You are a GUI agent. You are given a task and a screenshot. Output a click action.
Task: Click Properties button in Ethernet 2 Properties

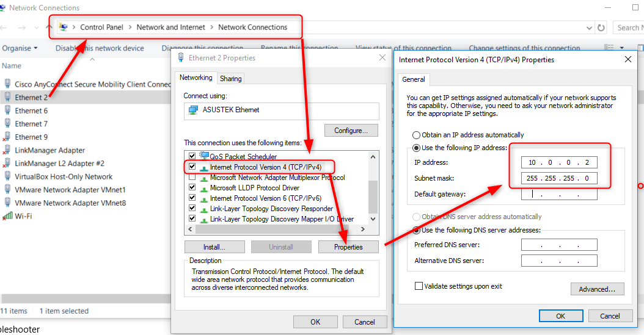[x=348, y=247]
